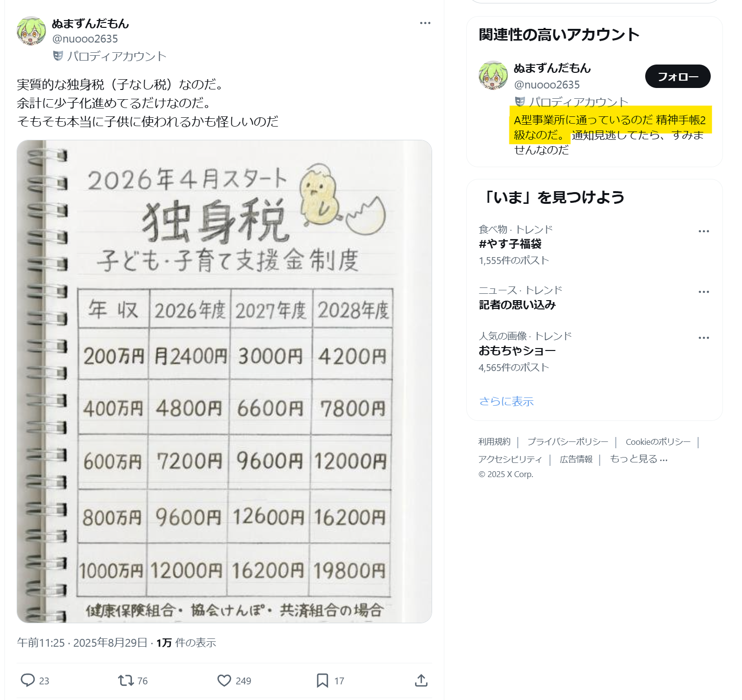Open the @nuooo2635 handle in the post header
This screenshot has height=700, width=742.
pyautogui.click(x=85, y=39)
